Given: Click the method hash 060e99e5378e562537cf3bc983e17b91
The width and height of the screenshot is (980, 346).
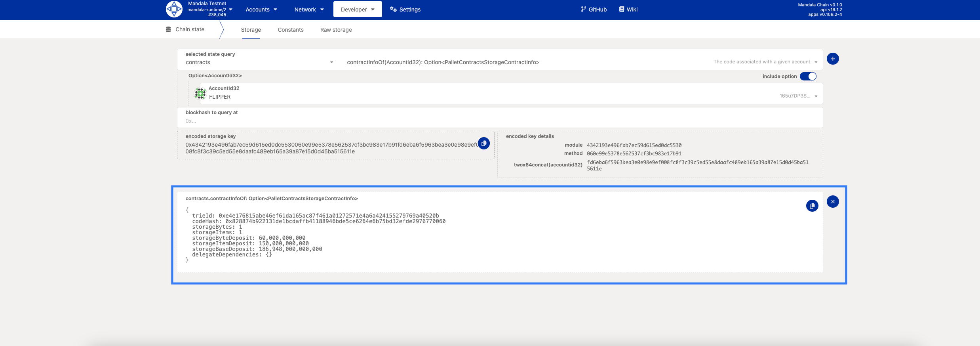Looking at the screenshot, I should click(634, 153).
